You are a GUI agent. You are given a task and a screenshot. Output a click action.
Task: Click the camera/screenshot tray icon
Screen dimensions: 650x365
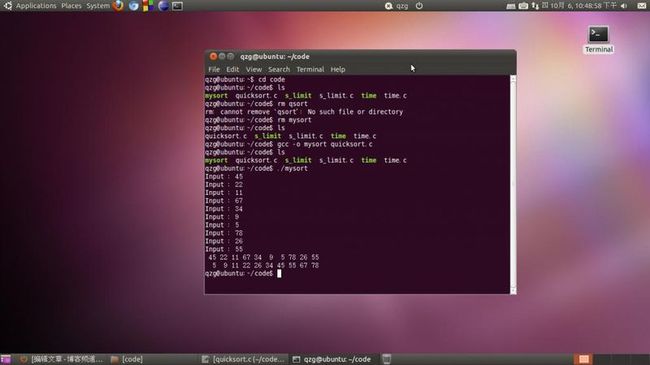coord(523,6)
